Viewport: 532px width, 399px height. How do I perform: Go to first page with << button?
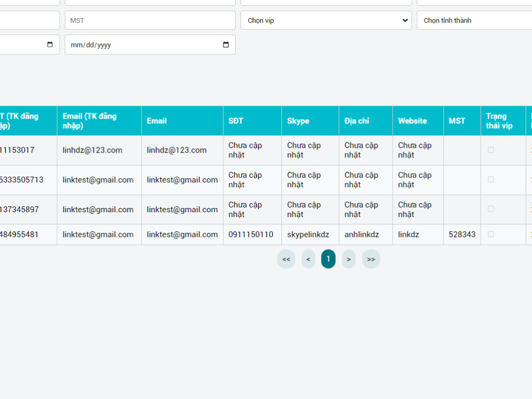[286, 259]
